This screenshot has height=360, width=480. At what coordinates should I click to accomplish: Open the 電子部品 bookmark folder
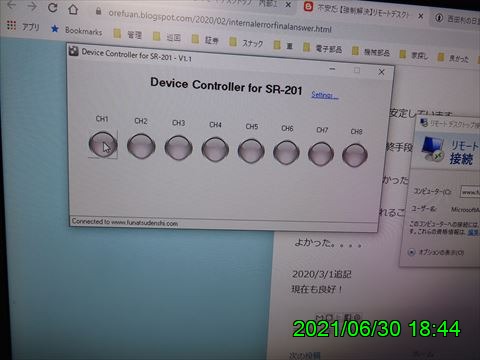click(x=323, y=49)
